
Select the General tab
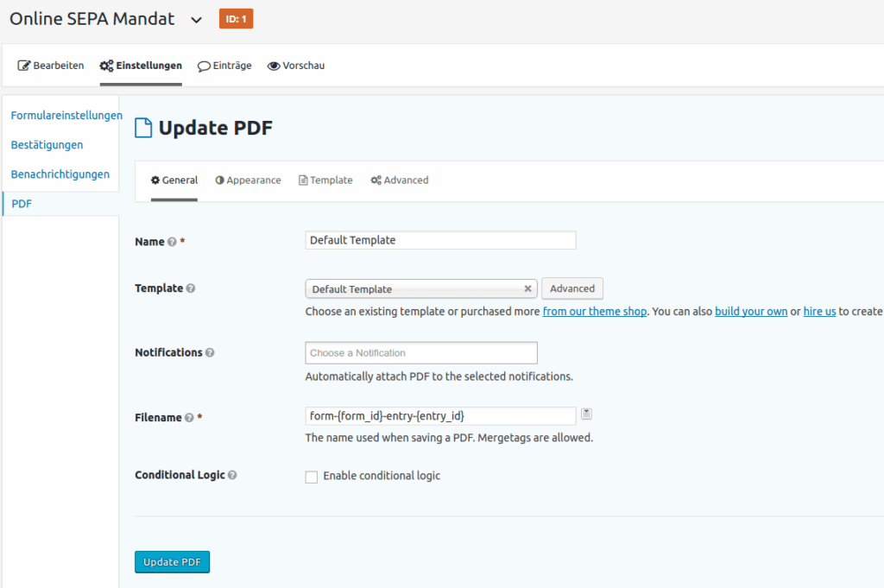pyautogui.click(x=174, y=180)
